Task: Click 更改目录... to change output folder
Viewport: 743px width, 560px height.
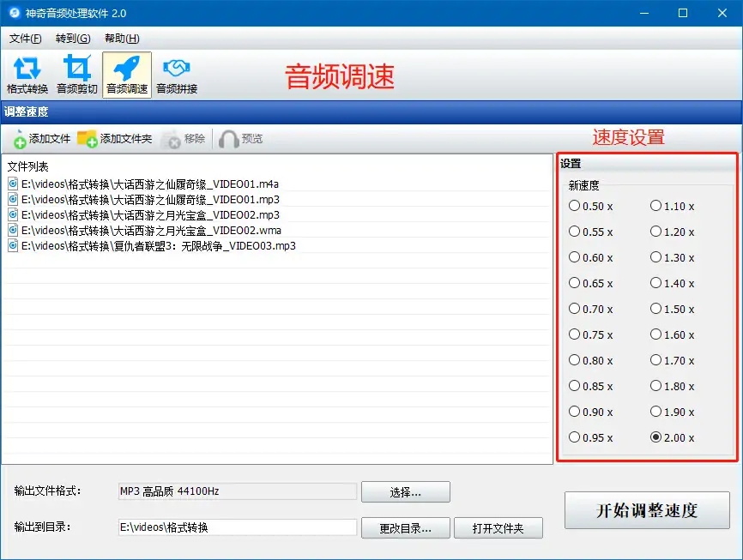Action: [x=405, y=528]
